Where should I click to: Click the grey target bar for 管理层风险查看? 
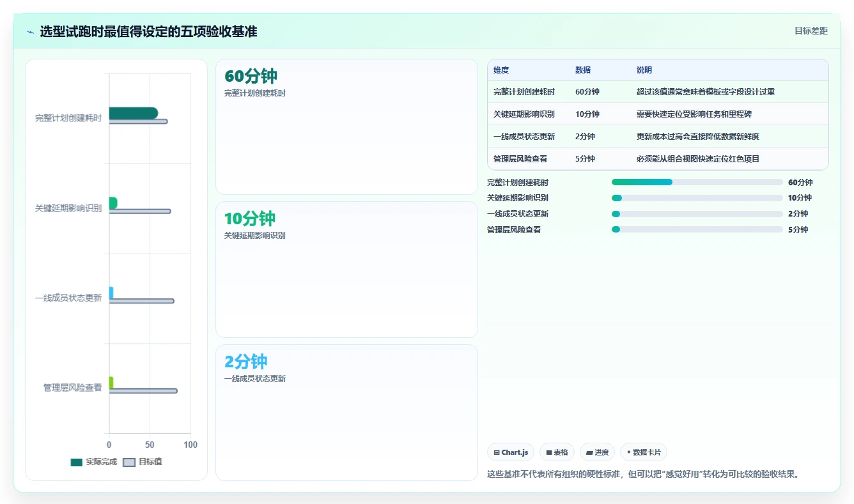[143, 391]
